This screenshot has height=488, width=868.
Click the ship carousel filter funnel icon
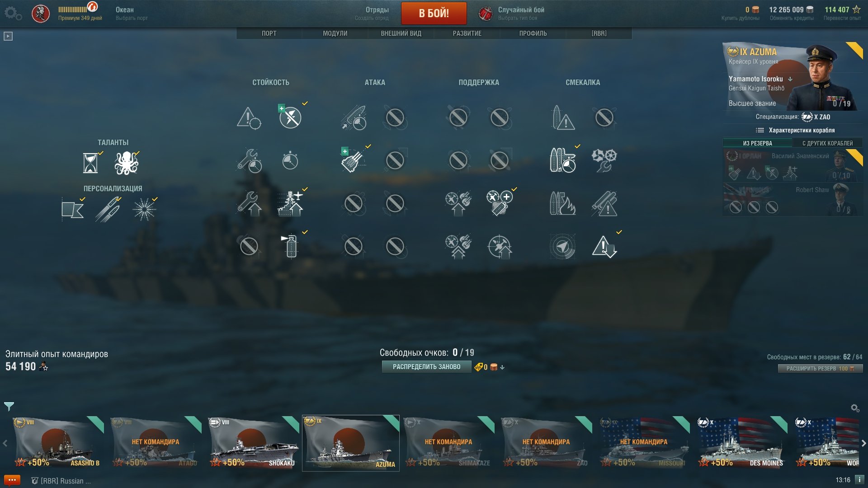point(9,406)
